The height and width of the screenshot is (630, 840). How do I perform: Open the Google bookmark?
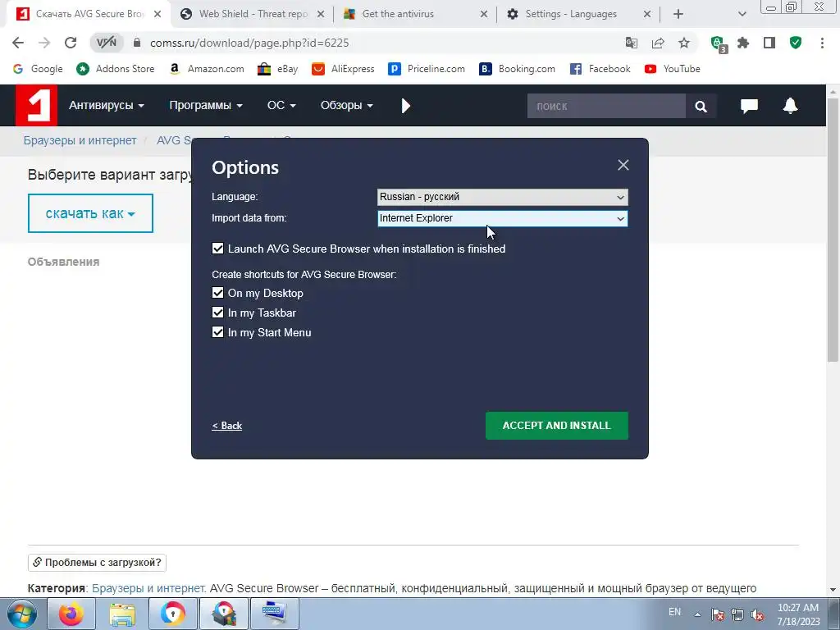(38, 69)
